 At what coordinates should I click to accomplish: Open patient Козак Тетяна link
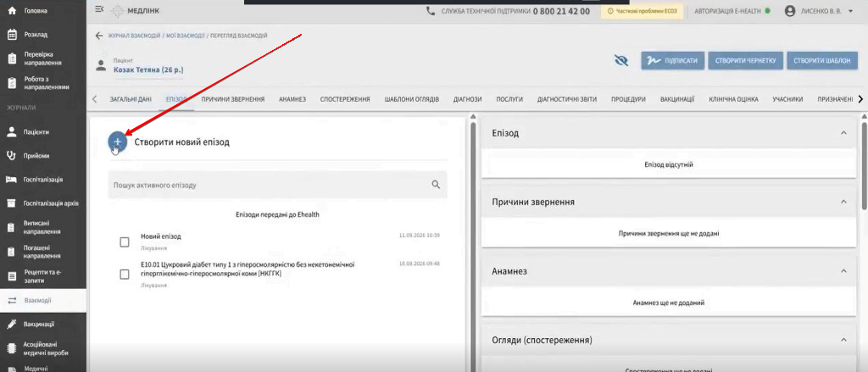coord(148,70)
